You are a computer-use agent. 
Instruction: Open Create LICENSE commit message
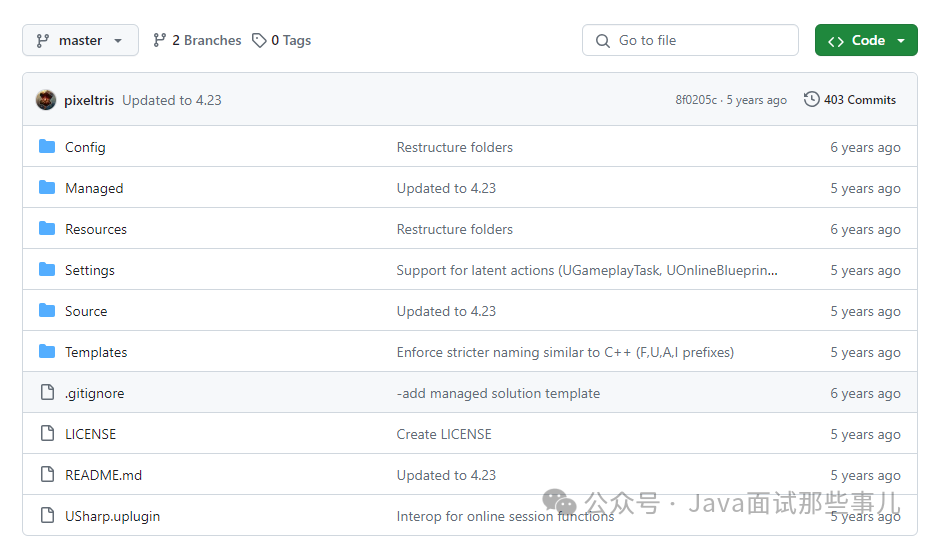point(444,434)
